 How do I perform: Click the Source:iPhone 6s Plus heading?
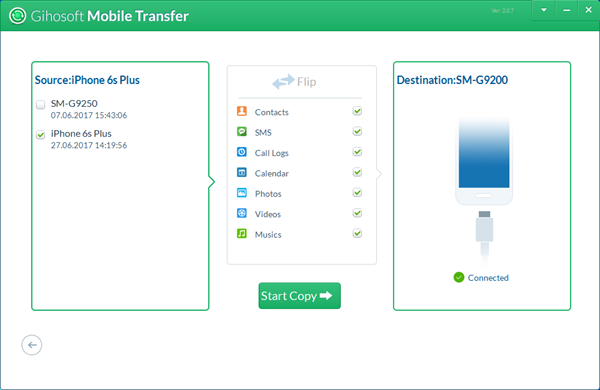coord(87,80)
